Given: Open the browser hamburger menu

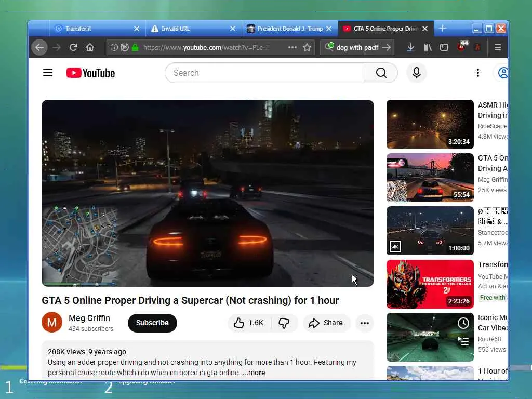Looking at the screenshot, I should (x=497, y=47).
